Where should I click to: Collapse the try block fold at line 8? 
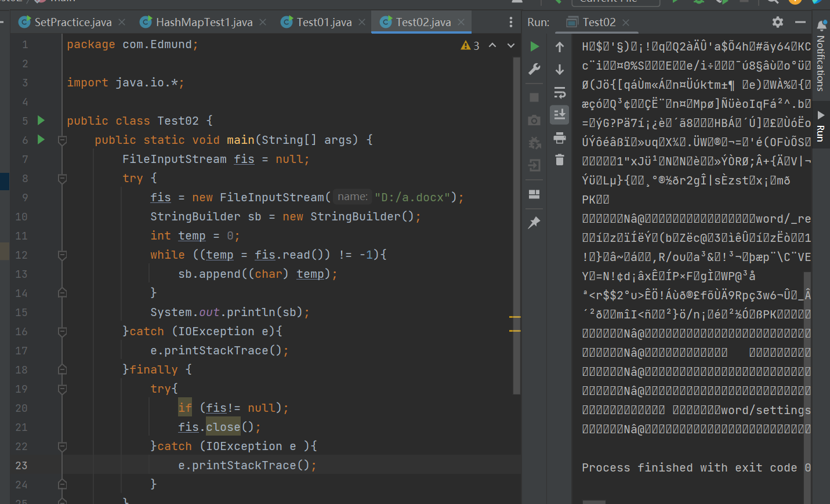pyautogui.click(x=63, y=178)
